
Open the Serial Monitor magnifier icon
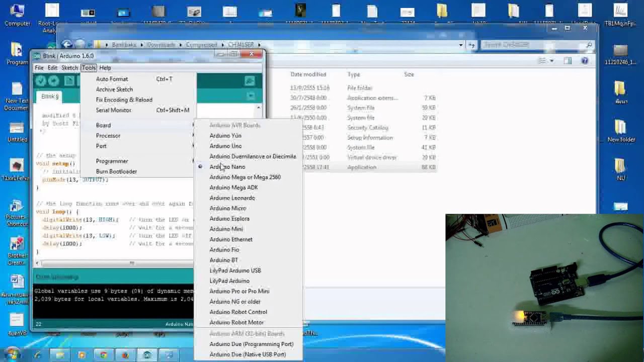(x=250, y=81)
